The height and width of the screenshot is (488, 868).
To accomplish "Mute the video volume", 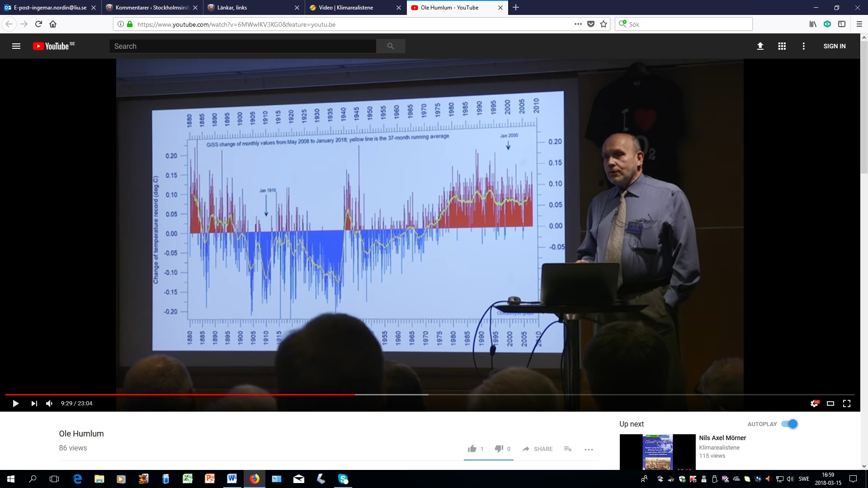I will click(x=49, y=404).
